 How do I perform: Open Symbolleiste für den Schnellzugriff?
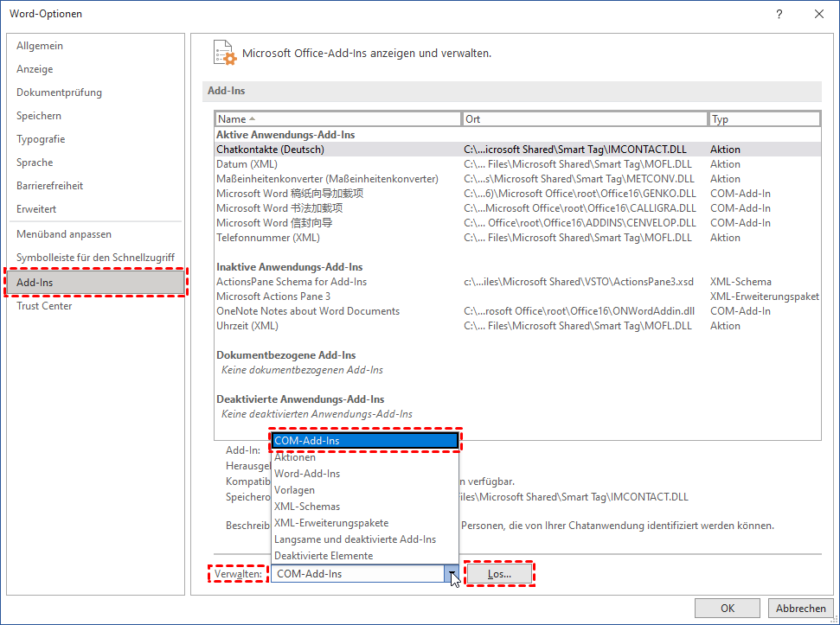pos(95,258)
